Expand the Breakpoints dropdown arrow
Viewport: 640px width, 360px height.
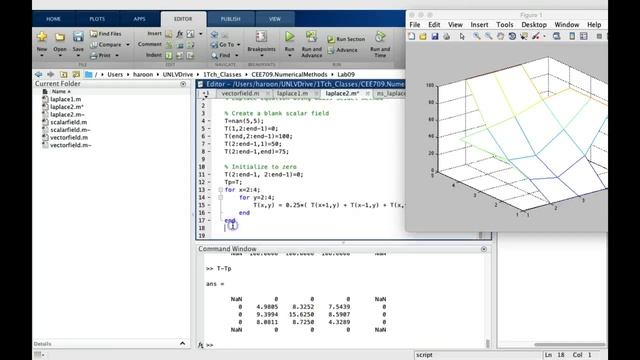(261, 56)
